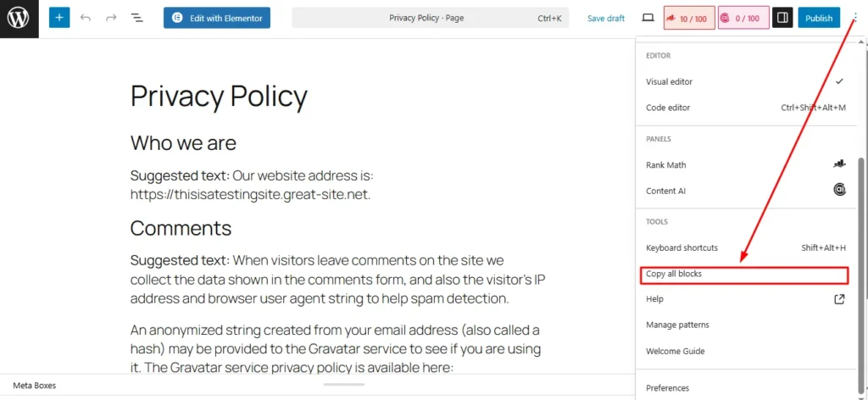Open the document overview list icon
The width and height of the screenshot is (868, 400).
click(136, 18)
